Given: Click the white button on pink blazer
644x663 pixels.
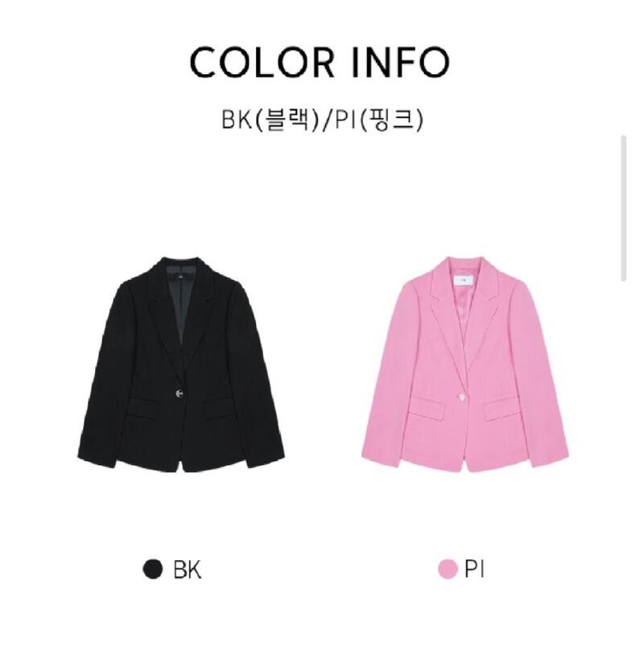Looking at the screenshot, I should tap(463, 397).
